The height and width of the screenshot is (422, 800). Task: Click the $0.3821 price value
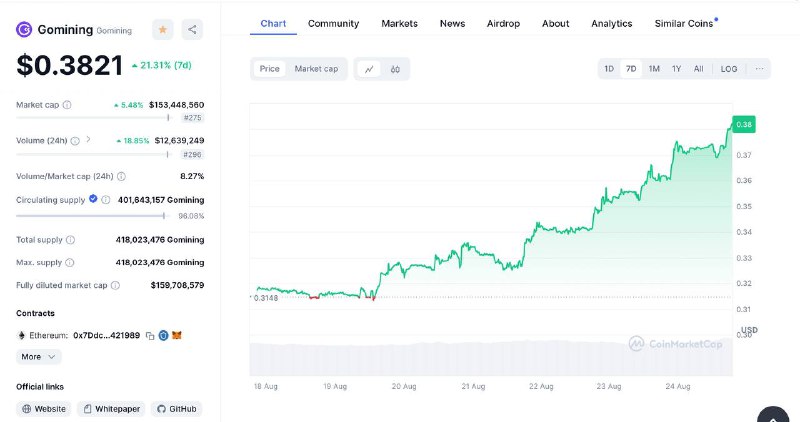(x=69, y=65)
